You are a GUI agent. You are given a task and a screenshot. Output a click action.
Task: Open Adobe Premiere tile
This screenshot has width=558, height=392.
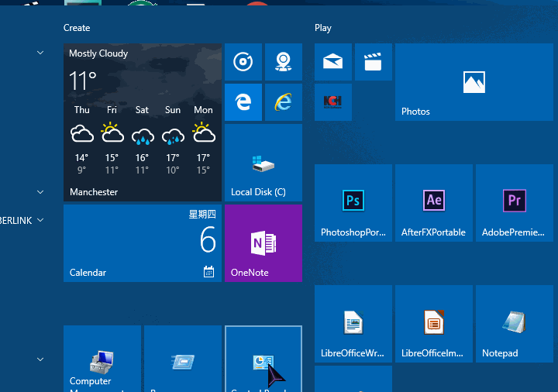point(514,203)
